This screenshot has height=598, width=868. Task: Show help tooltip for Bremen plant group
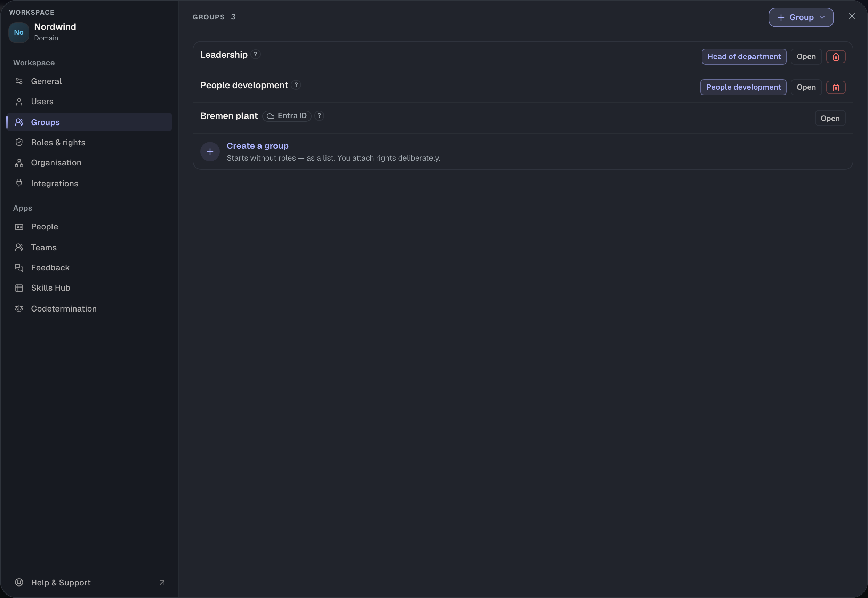319,116
